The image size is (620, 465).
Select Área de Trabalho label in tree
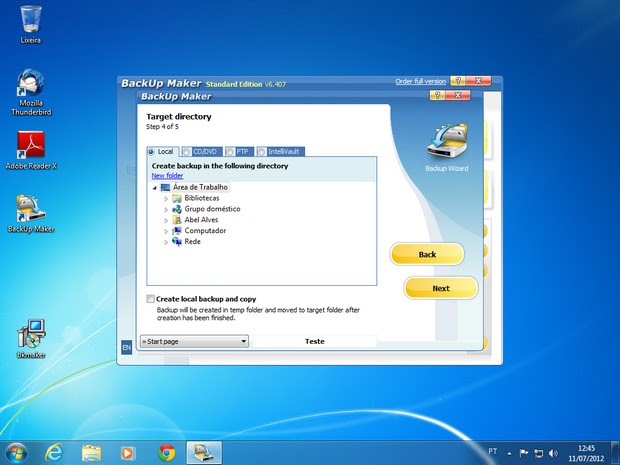(200, 187)
